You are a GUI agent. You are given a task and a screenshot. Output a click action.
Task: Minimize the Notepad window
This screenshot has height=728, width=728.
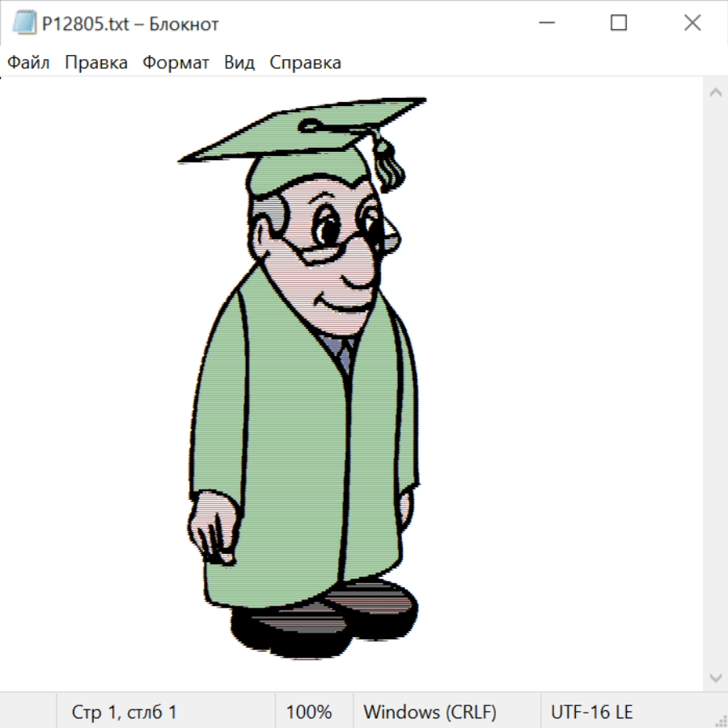point(545,23)
